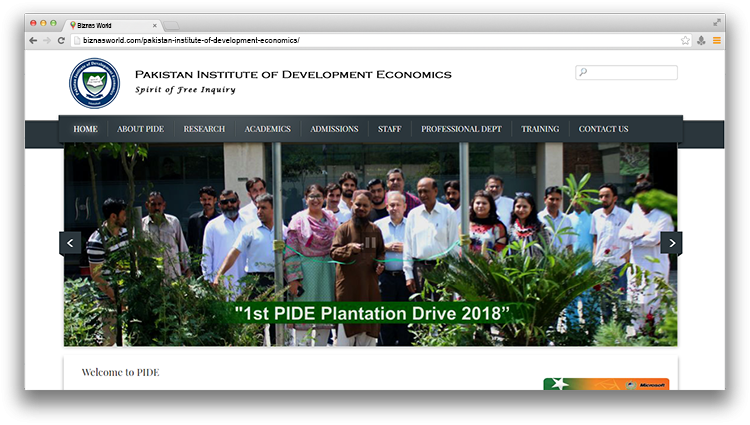Advance to the next slideshow image
The height and width of the screenshot is (425, 750).
tap(671, 243)
